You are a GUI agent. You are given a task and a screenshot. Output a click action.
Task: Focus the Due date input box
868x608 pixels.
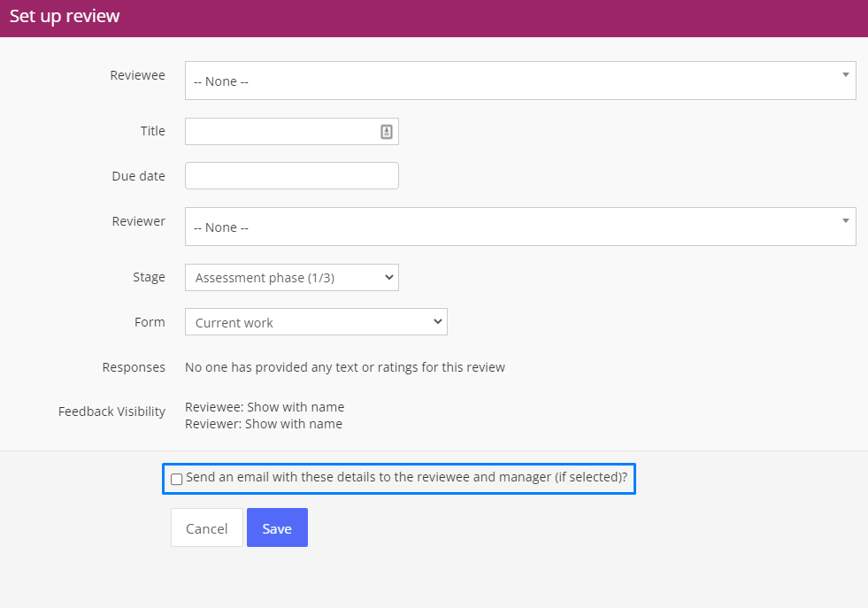coord(292,175)
